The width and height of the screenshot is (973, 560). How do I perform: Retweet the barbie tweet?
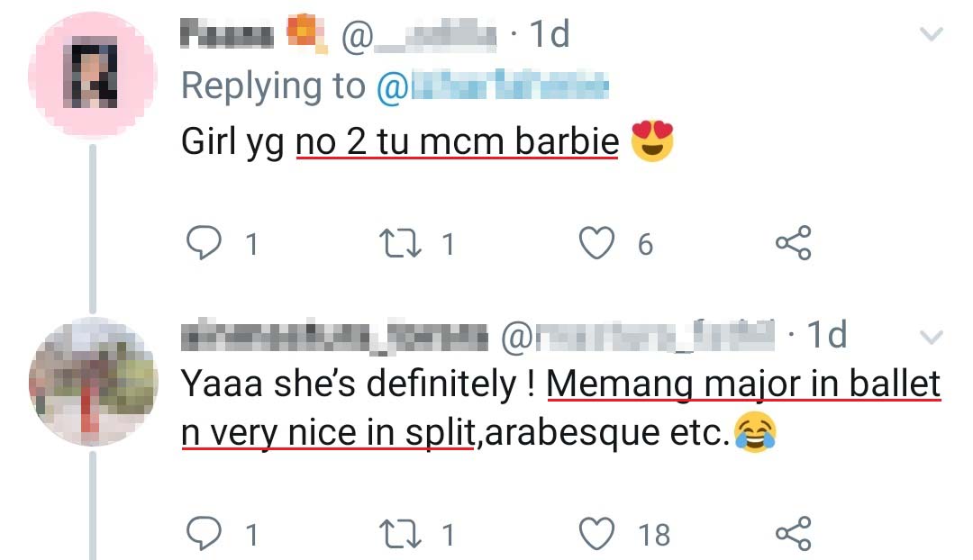click(396, 244)
